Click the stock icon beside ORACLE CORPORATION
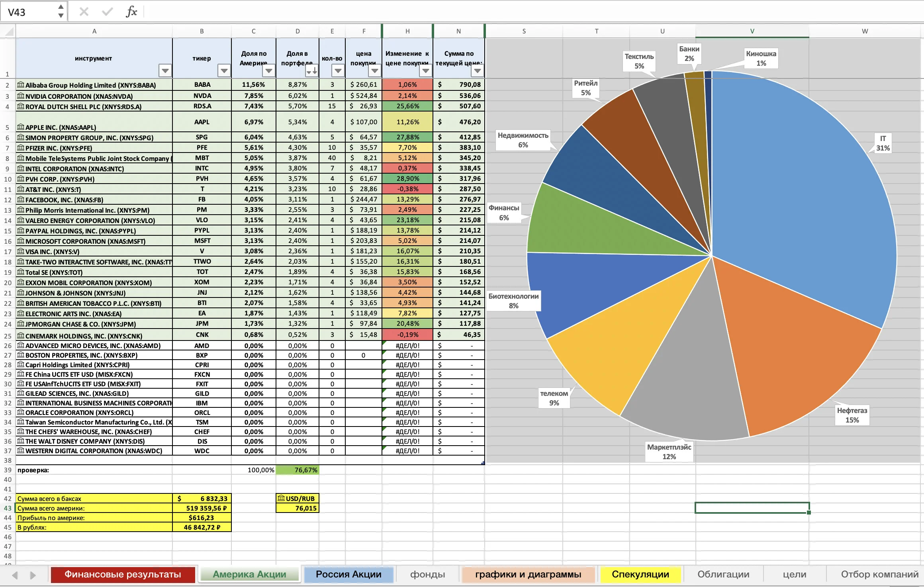The width and height of the screenshot is (924, 587). click(21, 412)
